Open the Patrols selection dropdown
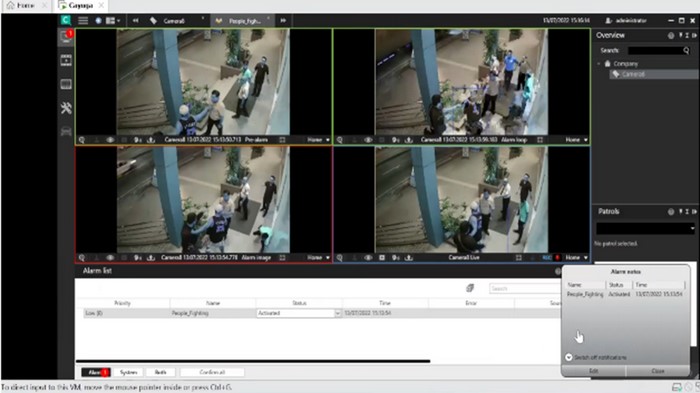 [646, 228]
